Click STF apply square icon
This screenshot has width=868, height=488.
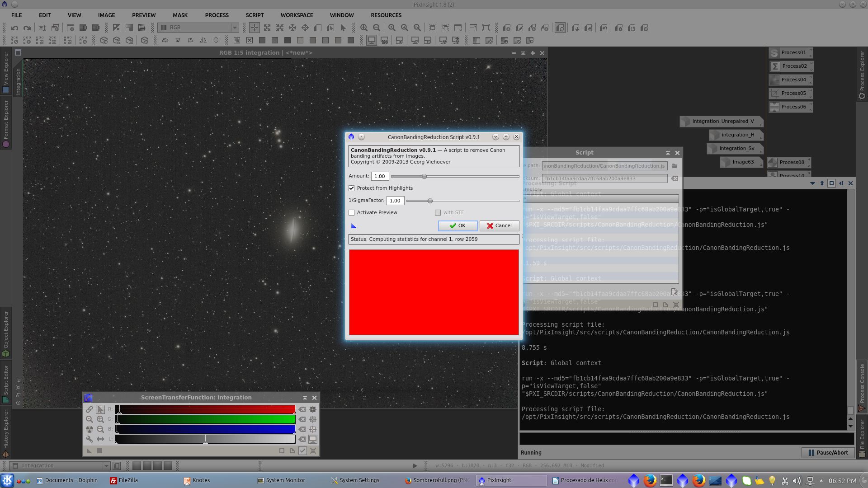[x=99, y=450]
